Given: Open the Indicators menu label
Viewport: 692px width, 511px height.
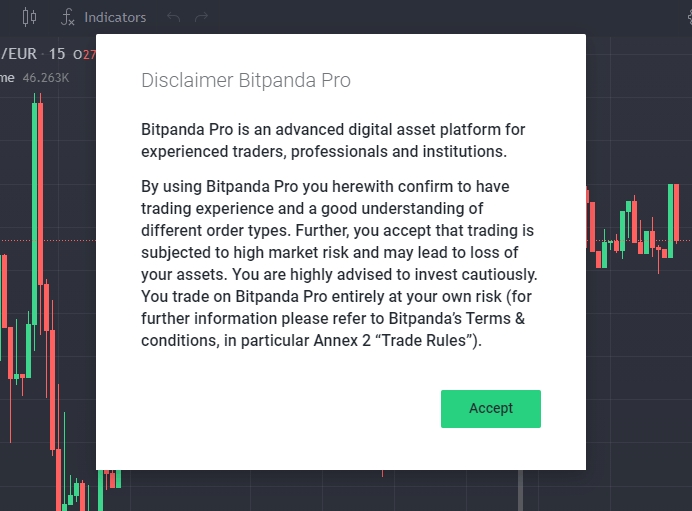Looking at the screenshot, I should click(x=115, y=17).
